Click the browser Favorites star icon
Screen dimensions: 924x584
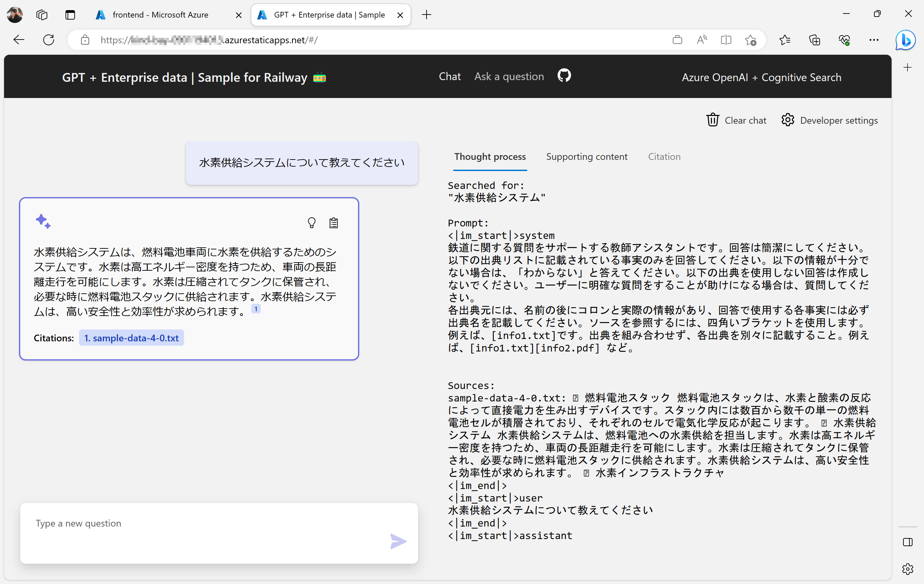coord(785,40)
